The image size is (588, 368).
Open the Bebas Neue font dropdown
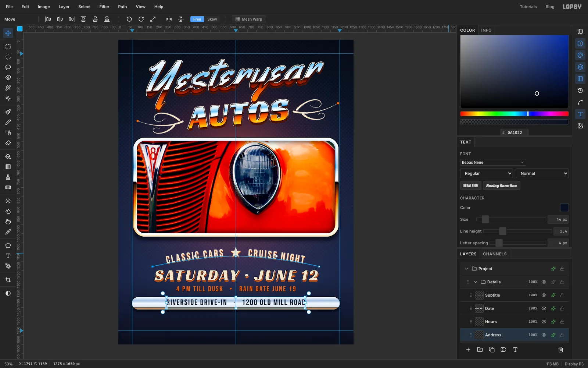(493, 162)
